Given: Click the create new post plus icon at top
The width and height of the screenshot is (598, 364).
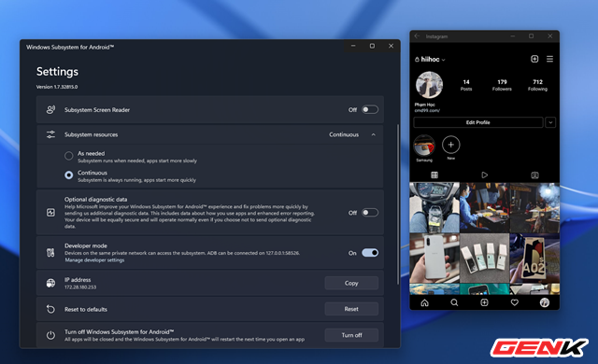Looking at the screenshot, I should [x=534, y=59].
